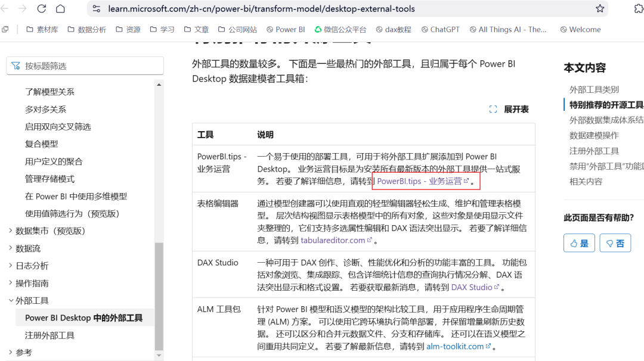
Task: Open the Power BI bookmark
Action: tap(286, 30)
